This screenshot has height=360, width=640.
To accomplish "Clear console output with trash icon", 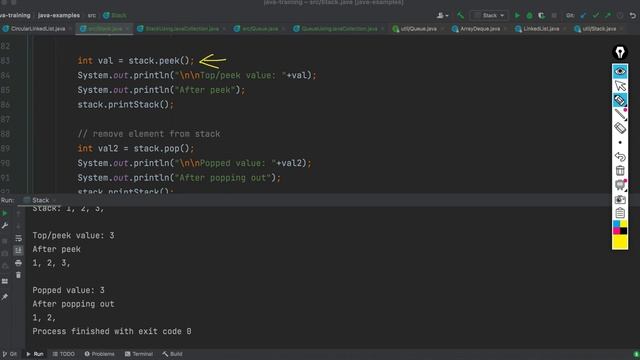I will coord(18,275).
